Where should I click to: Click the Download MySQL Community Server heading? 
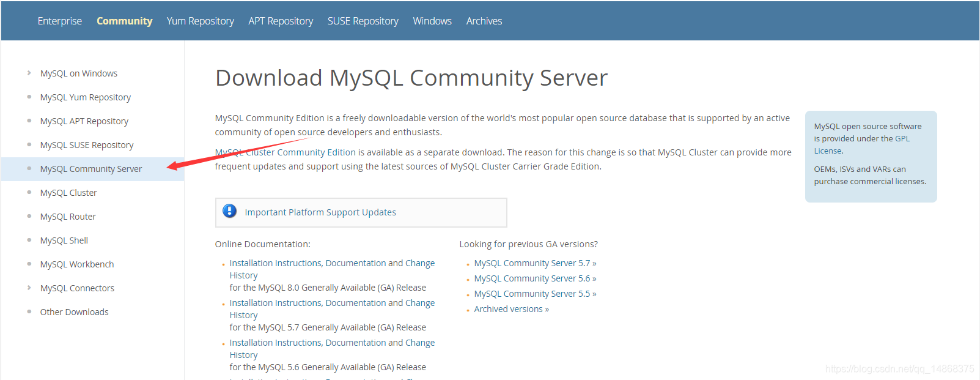pyautogui.click(x=411, y=78)
